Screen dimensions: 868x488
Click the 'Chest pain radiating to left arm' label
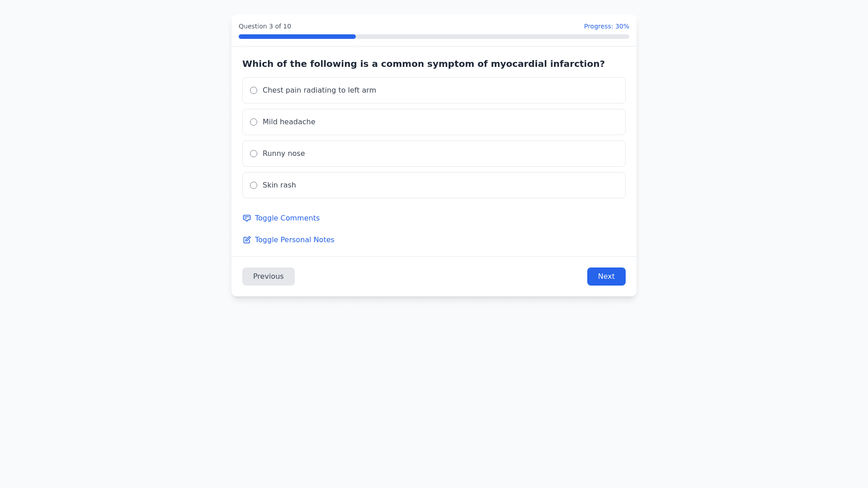(319, 90)
